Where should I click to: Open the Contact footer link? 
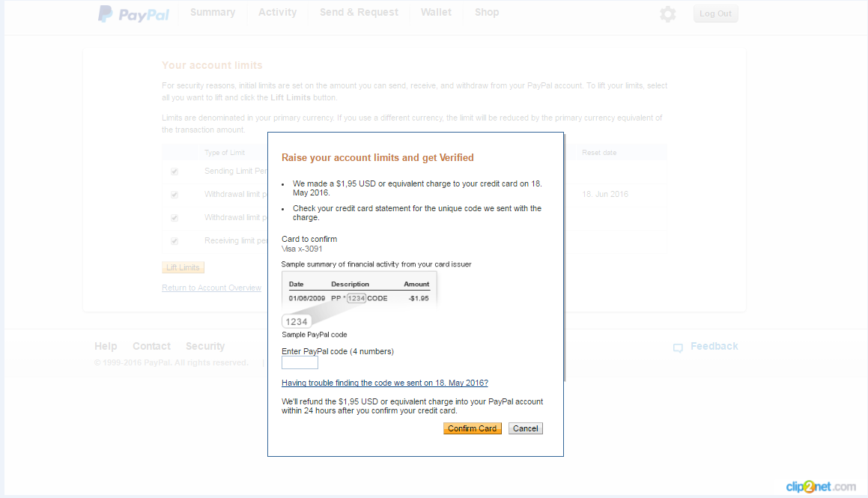(x=152, y=347)
